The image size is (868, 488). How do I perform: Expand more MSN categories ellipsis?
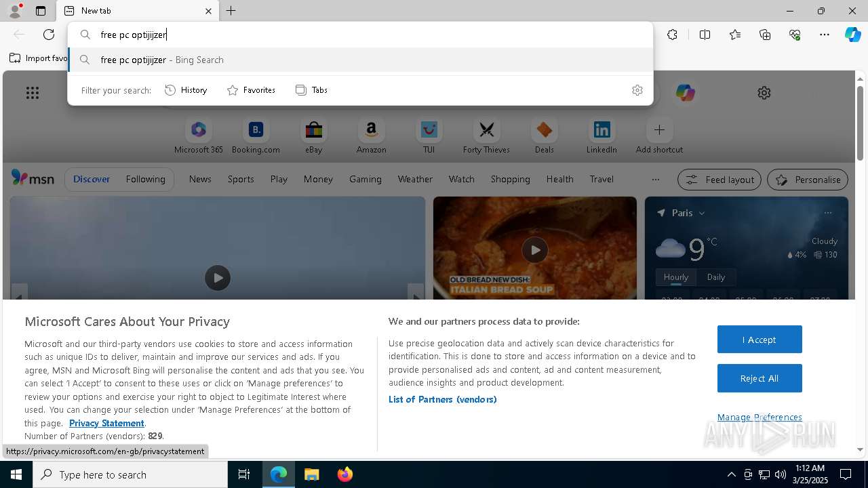pos(655,180)
